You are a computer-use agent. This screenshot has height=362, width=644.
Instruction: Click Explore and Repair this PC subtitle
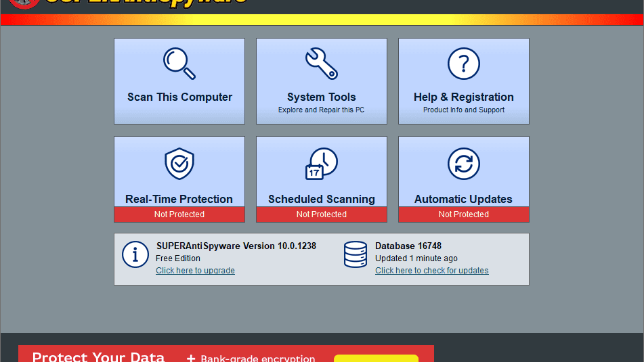(x=321, y=110)
